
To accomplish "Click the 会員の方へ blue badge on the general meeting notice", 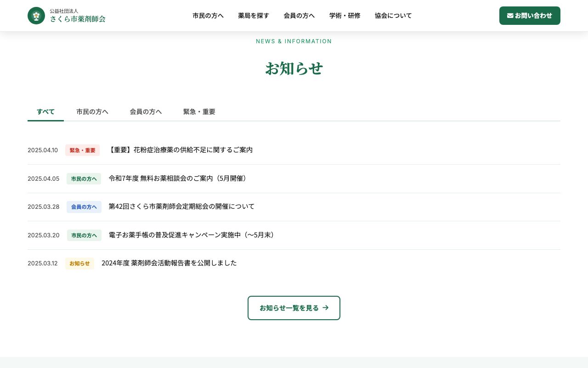I will pyautogui.click(x=84, y=207).
